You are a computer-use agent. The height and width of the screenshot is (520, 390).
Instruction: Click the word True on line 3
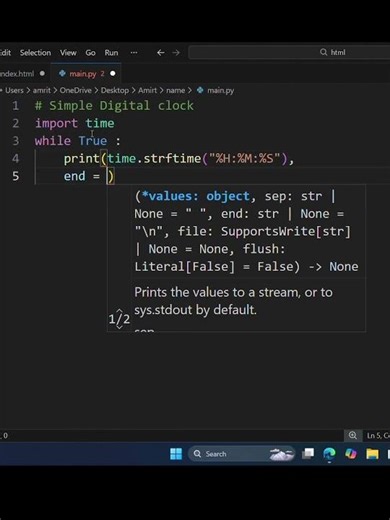point(93,141)
